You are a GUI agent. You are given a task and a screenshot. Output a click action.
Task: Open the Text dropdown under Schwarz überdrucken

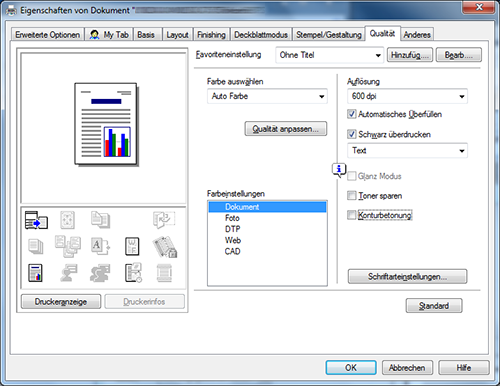tap(407, 151)
